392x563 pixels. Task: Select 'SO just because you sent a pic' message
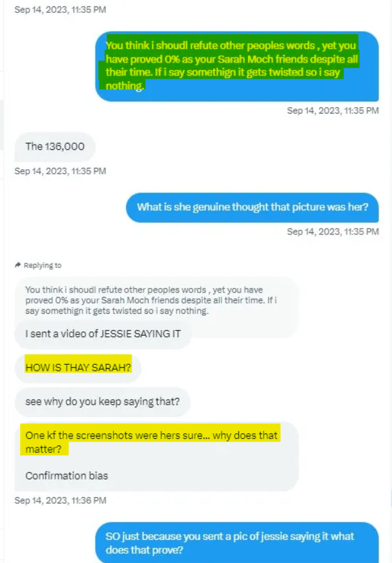click(x=237, y=543)
